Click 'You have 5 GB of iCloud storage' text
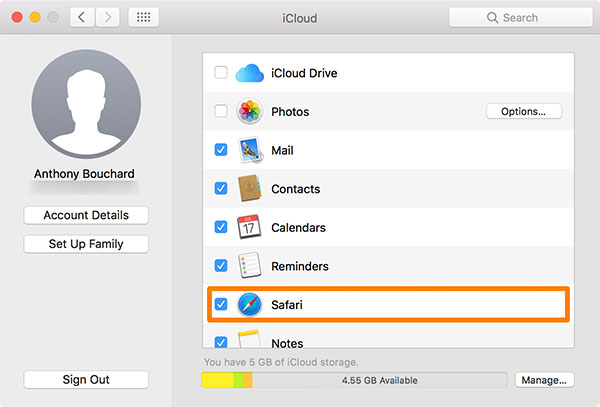Viewport: 600px width, 407px height. coord(281,362)
